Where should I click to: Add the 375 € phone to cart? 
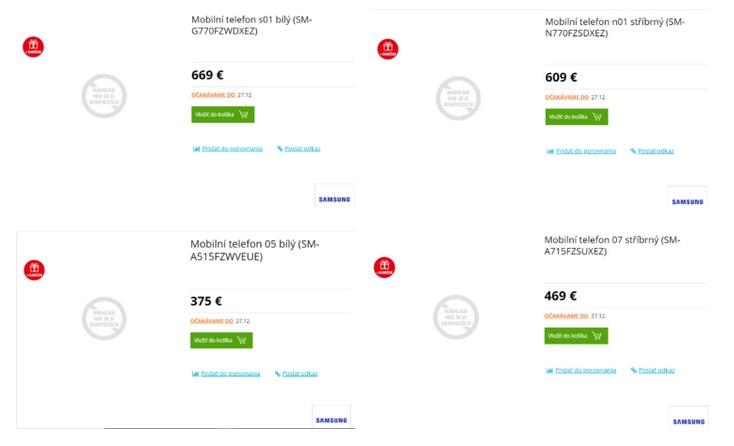pos(221,340)
